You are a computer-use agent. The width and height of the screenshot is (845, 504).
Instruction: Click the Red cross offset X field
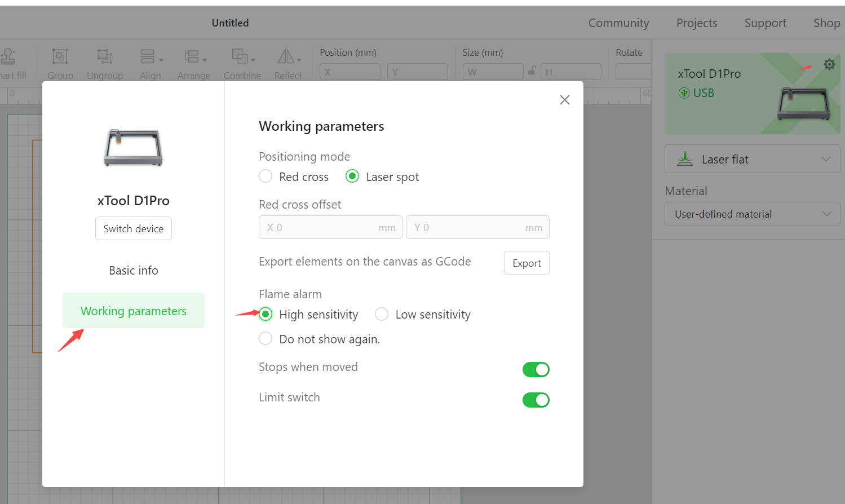coord(330,227)
